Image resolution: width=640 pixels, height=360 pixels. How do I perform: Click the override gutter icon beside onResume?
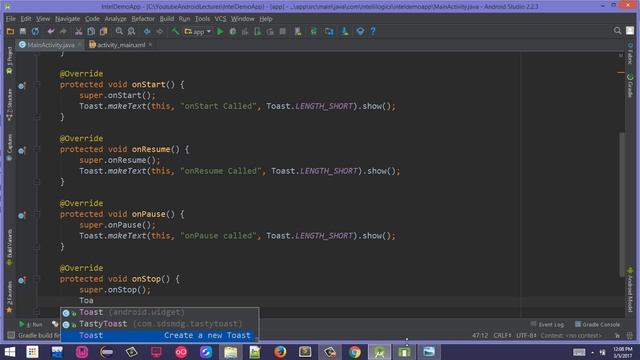coord(22,151)
